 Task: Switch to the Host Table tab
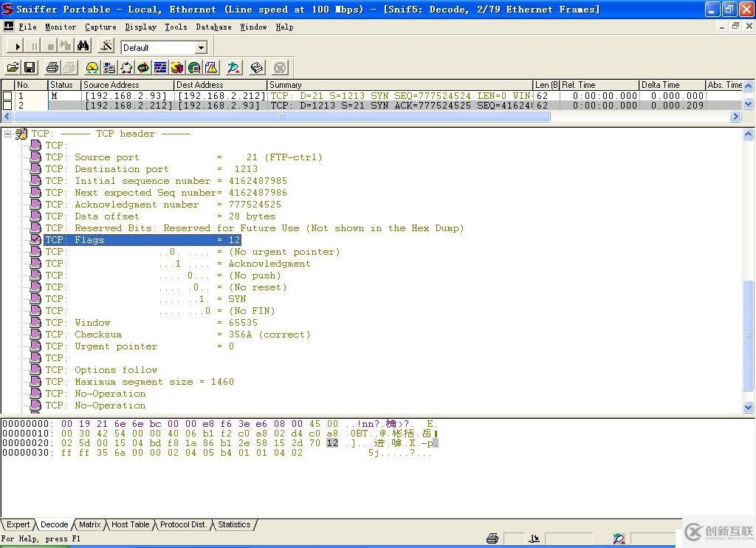click(130, 524)
